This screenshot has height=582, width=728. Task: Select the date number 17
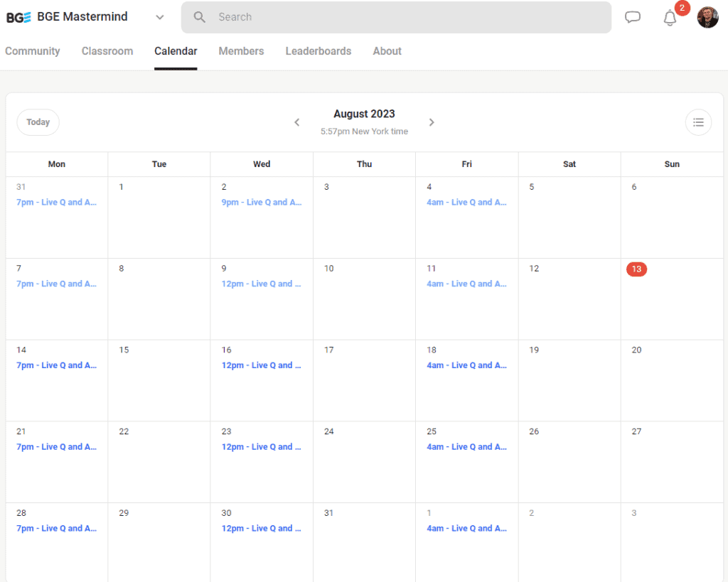coord(328,350)
